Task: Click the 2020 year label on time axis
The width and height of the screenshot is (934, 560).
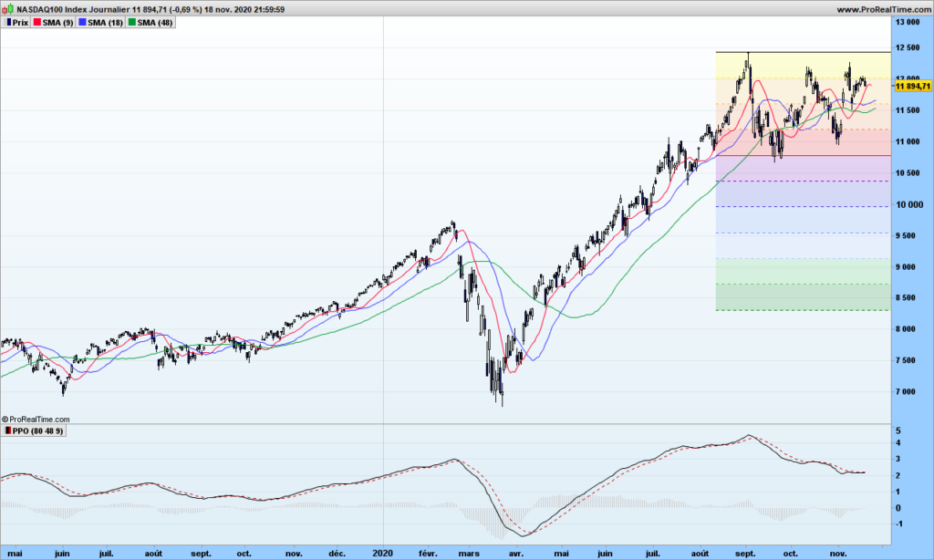Action: point(382,554)
